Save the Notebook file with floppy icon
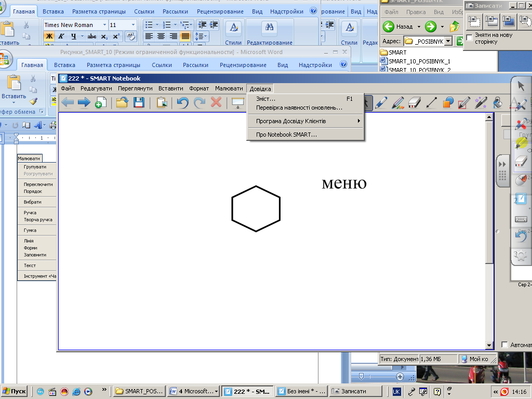 (x=139, y=102)
